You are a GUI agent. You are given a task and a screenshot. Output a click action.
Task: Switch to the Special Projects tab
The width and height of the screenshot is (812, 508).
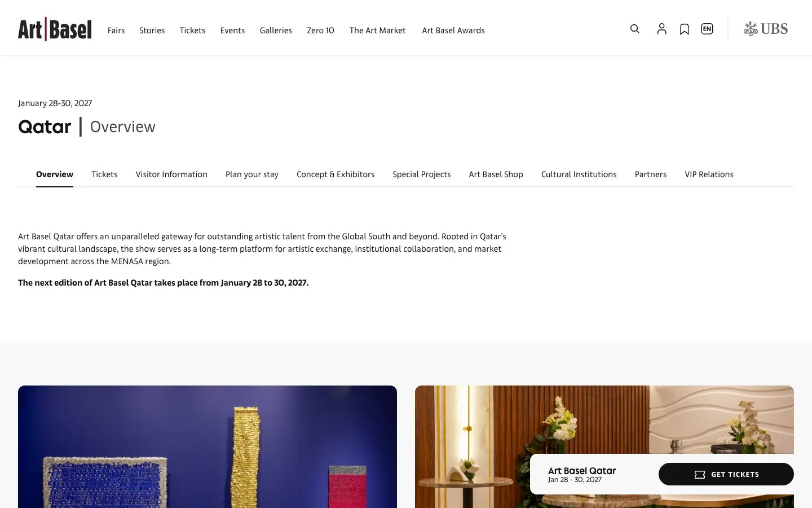point(422,174)
